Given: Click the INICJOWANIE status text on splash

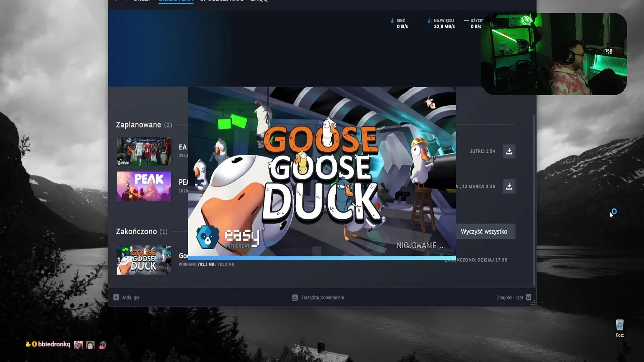Looking at the screenshot, I should 419,246.
